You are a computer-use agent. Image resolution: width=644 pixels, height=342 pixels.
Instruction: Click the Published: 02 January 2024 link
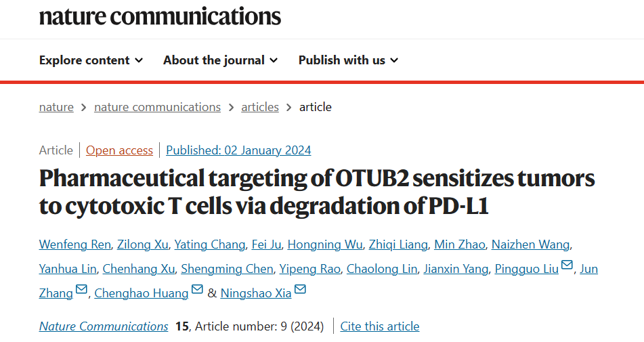(x=238, y=150)
